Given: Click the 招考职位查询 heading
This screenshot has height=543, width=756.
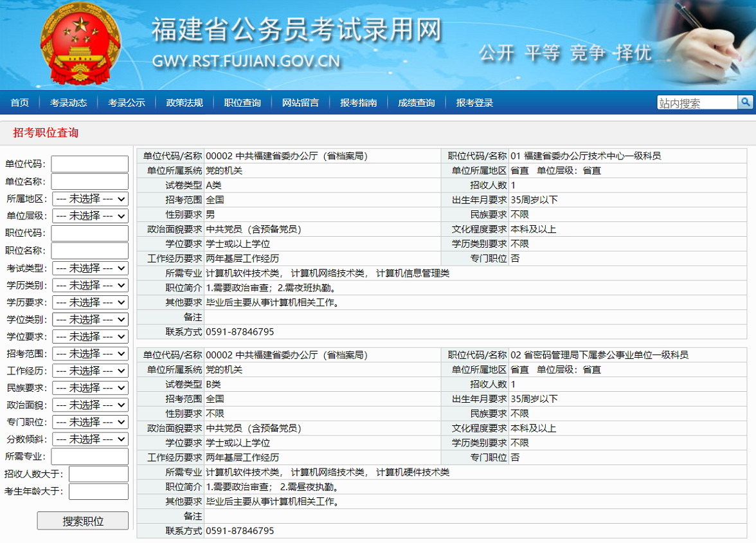Looking at the screenshot, I should 46,133.
